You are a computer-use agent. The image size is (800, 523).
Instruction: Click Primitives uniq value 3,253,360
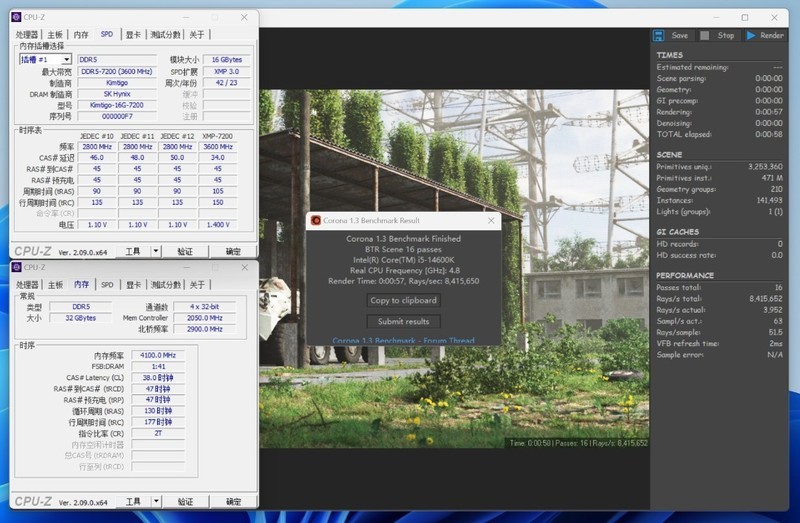click(x=765, y=167)
